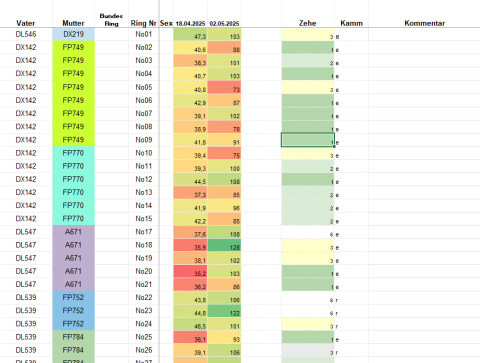Select the 18.04.2025 date header
Screen dimensions: 480x363
coord(190,24)
